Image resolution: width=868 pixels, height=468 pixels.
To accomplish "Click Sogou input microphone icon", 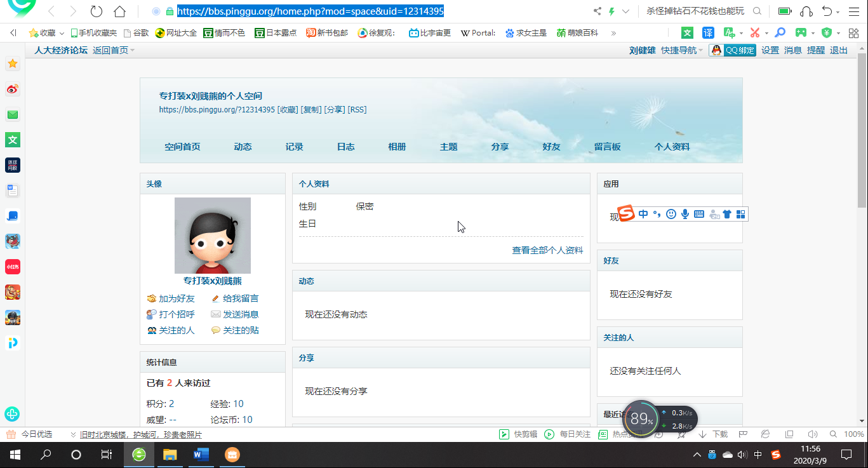I will point(685,214).
